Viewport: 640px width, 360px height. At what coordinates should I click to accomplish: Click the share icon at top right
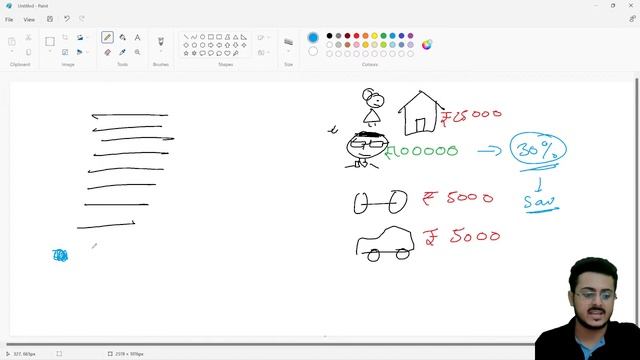coord(632,19)
